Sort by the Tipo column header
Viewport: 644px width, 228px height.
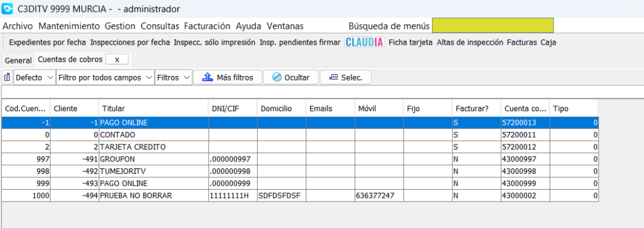pyautogui.click(x=574, y=109)
